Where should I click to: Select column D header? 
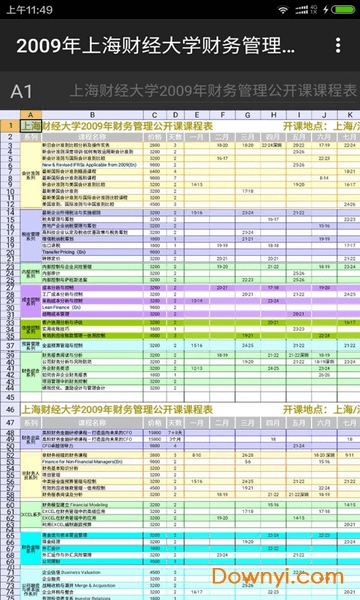click(175, 115)
